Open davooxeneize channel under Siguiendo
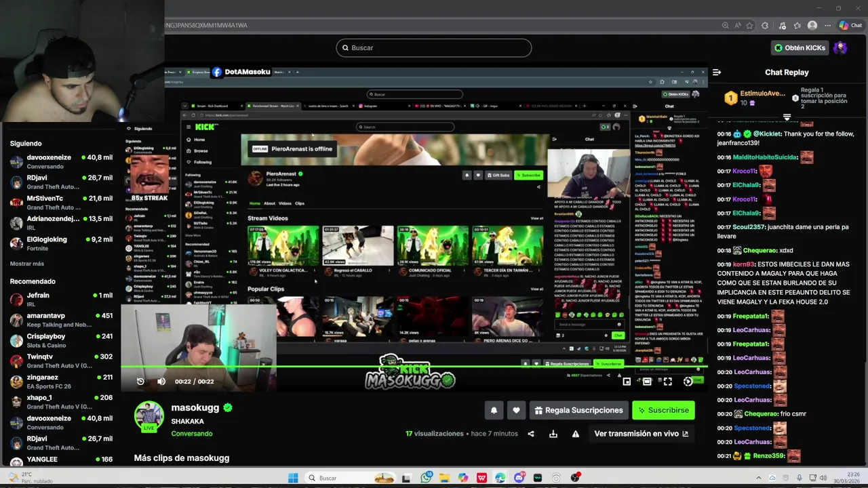This screenshot has height=488, width=868. point(61,161)
